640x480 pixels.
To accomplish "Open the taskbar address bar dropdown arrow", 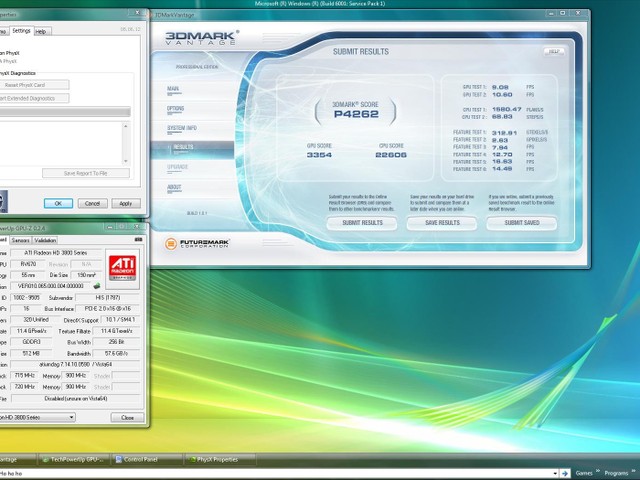I will coord(555,473).
